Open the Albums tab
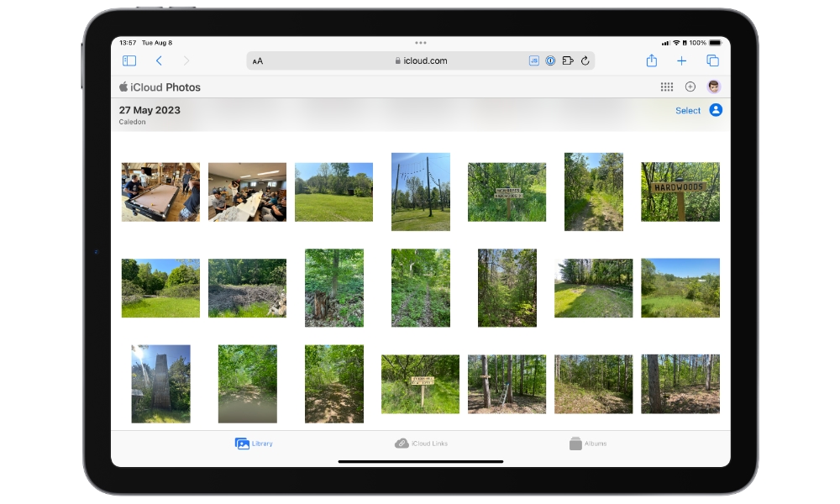The width and height of the screenshot is (840, 504). click(587, 444)
